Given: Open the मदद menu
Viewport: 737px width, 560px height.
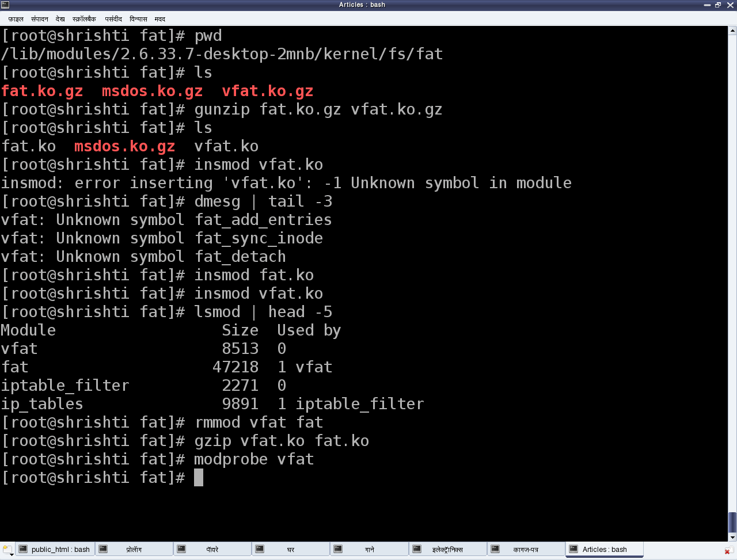Looking at the screenshot, I should (159, 19).
